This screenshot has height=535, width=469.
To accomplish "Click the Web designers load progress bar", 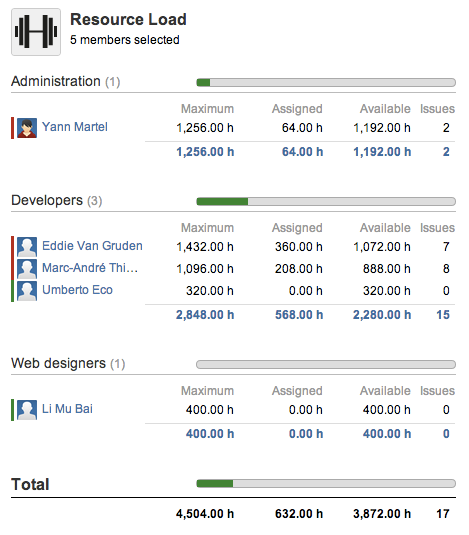I will point(326,364).
